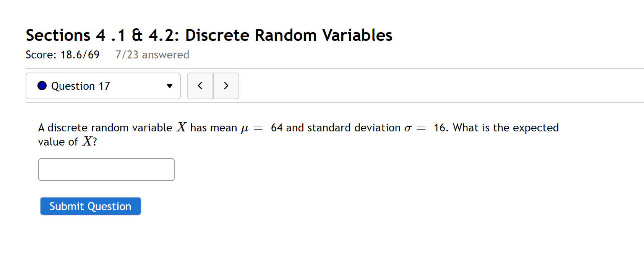The height and width of the screenshot is (280, 644).
Task: Click the dropdown arrow beside Question 17
Action: (170, 86)
